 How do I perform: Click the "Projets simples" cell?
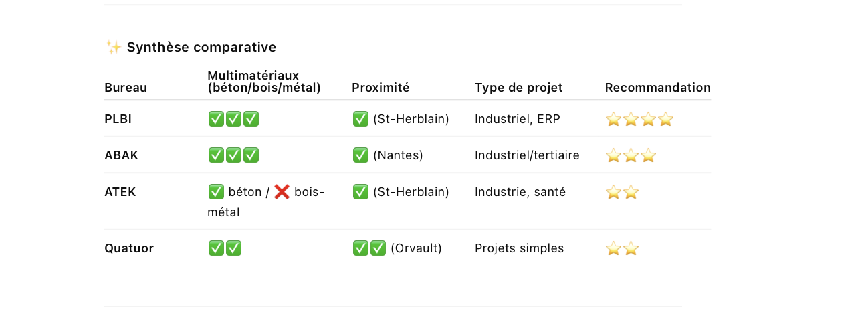[x=519, y=248]
